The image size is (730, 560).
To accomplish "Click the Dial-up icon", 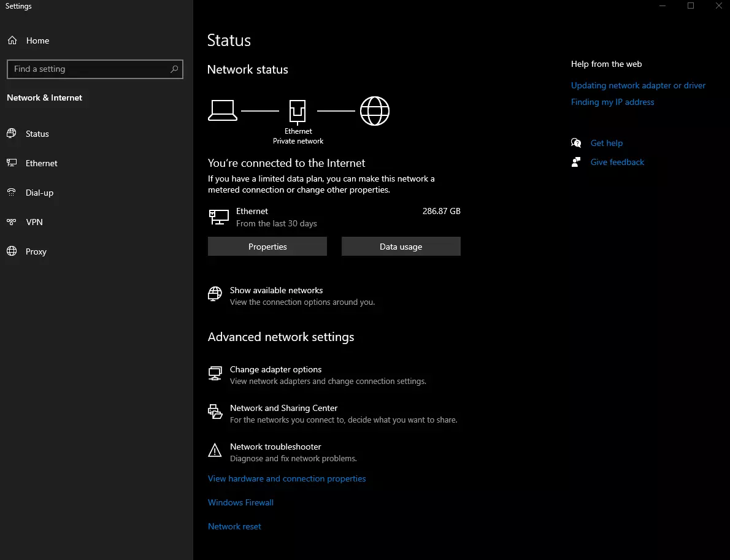I will [12, 193].
